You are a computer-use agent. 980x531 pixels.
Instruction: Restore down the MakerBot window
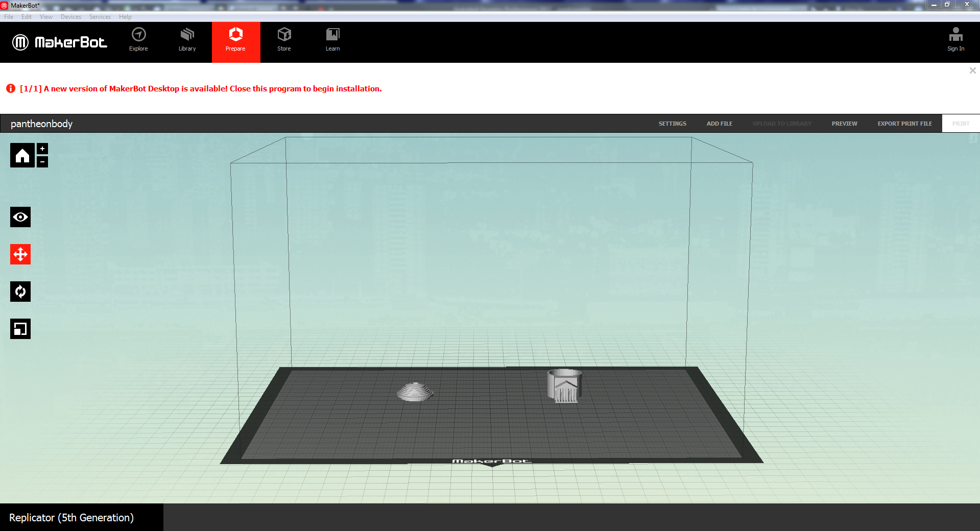click(947, 5)
